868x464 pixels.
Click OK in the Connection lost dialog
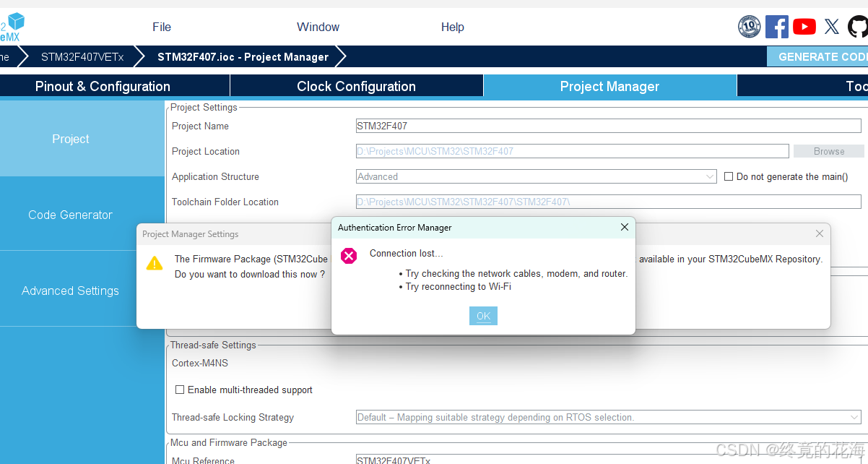[x=483, y=316]
